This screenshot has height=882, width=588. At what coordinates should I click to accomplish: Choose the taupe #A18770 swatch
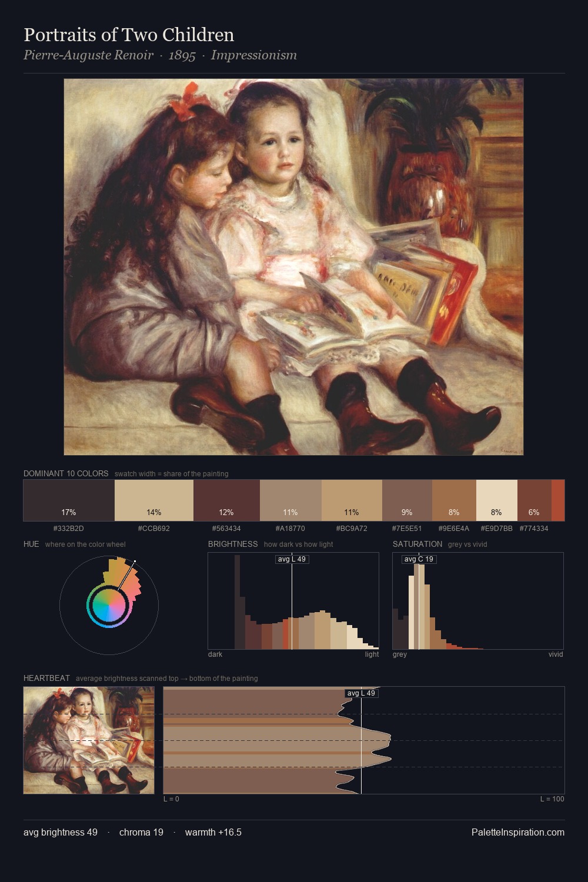pos(290,500)
